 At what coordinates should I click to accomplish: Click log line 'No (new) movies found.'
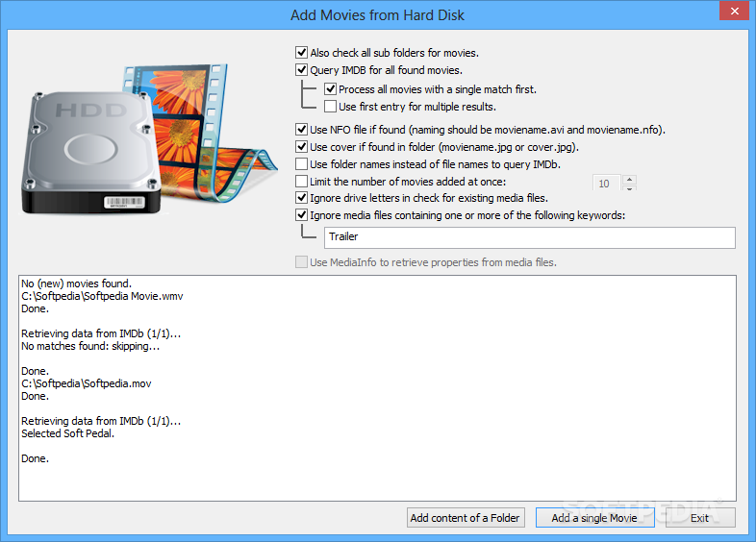click(x=76, y=283)
